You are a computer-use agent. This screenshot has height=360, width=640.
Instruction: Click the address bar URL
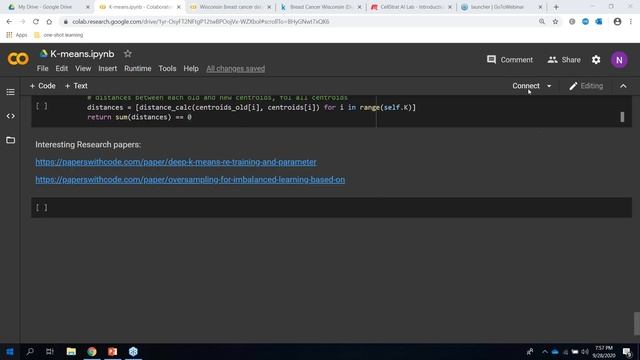tap(200, 22)
